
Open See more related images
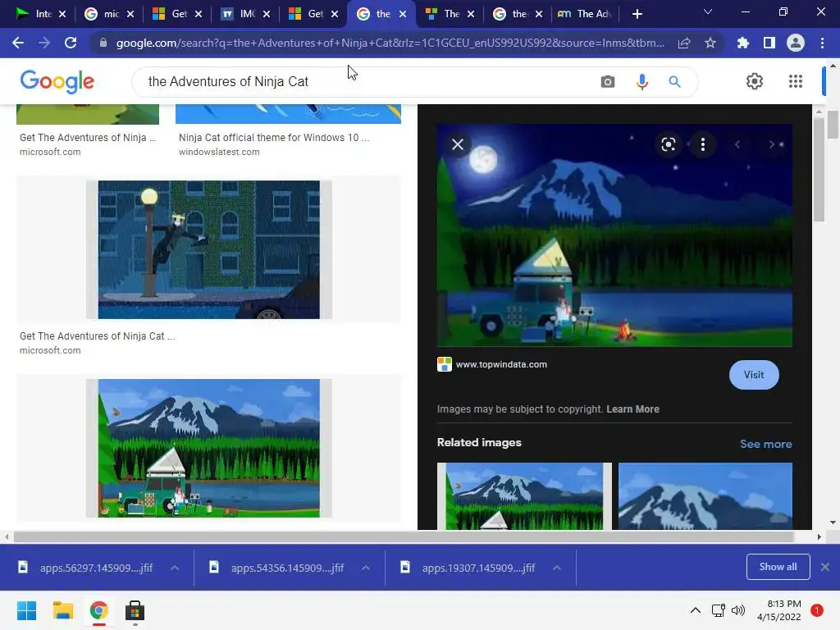point(765,444)
